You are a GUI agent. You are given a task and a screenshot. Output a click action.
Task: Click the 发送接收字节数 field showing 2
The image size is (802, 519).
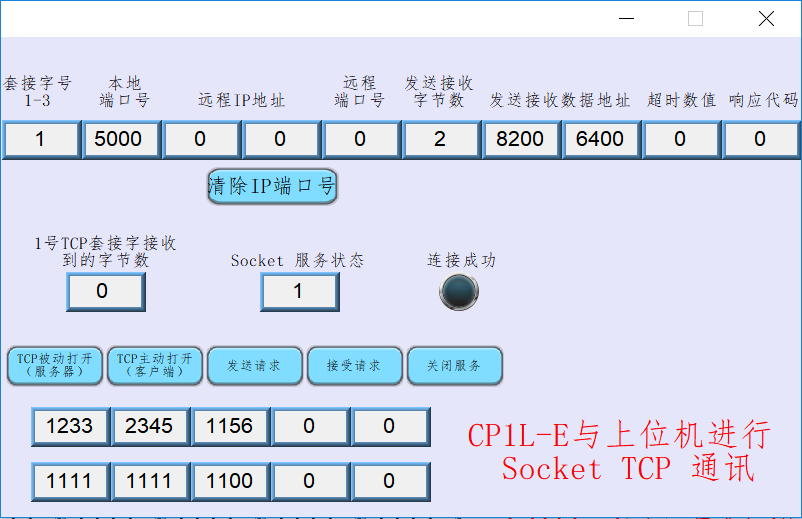click(x=440, y=139)
